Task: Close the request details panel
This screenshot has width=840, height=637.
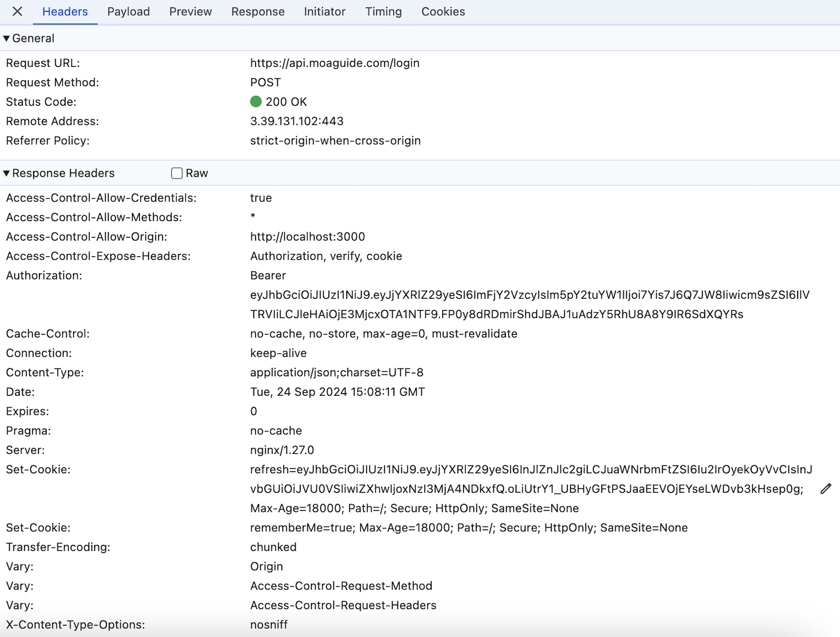Action: pyautogui.click(x=17, y=12)
